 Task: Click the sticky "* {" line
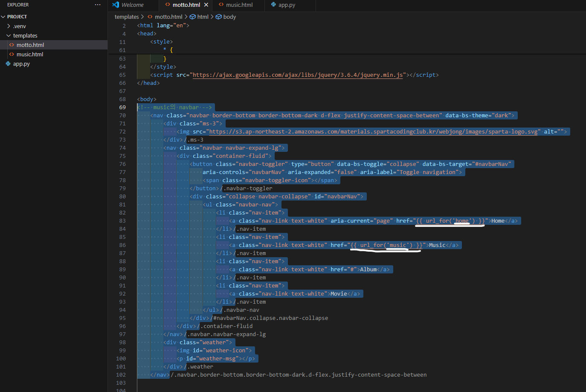point(168,50)
